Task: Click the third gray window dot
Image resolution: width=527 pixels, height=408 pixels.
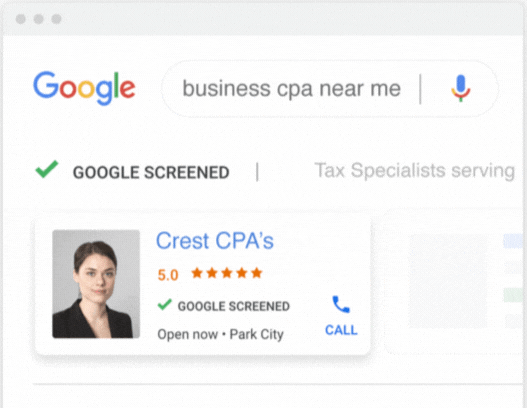Action: click(56, 19)
